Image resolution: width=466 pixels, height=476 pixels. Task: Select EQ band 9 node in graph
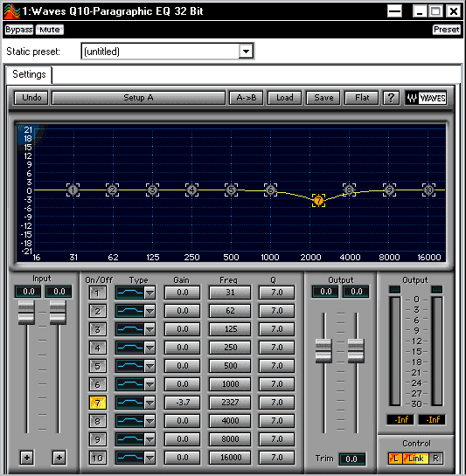389,190
